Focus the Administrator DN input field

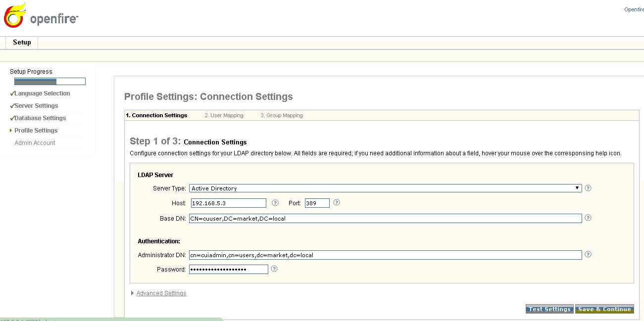[x=386, y=255]
